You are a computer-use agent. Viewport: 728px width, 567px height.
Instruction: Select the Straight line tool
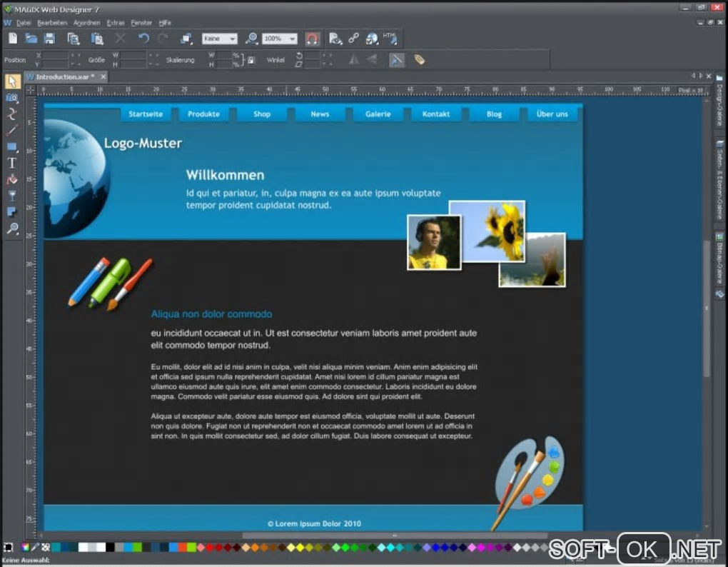coord(12,131)
